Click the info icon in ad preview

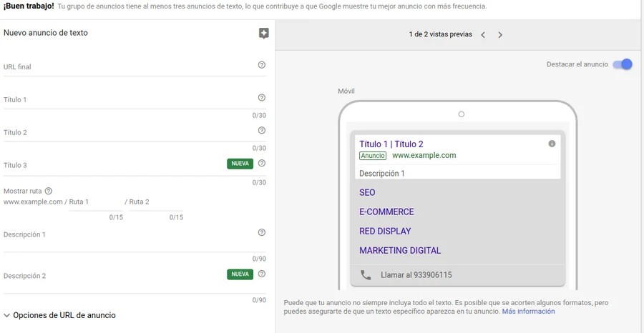click(552, 144)
